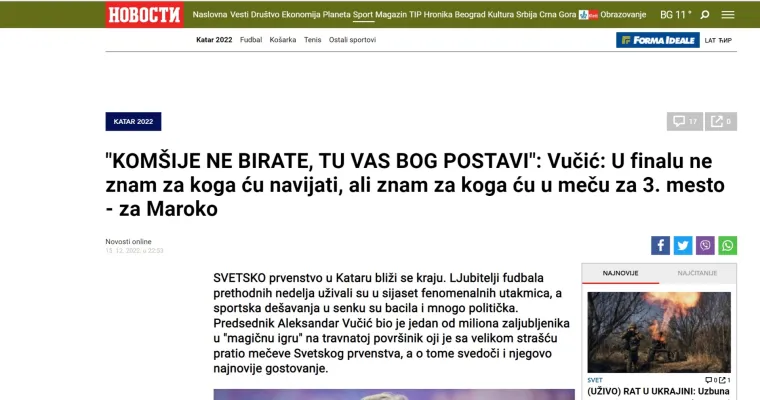The width and height of the screenshot is (760, 400).
Task: Open Košarka subsection
Action: point(283,40)
